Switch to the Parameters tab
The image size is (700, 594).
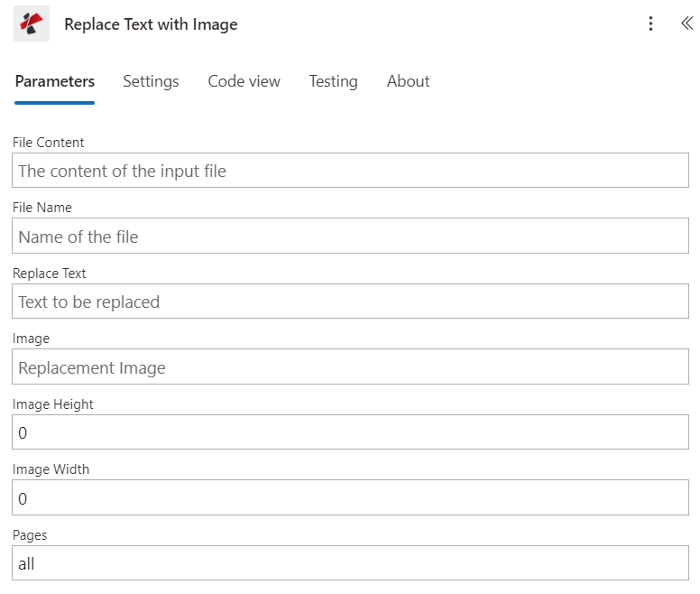(x=55, y=81)
